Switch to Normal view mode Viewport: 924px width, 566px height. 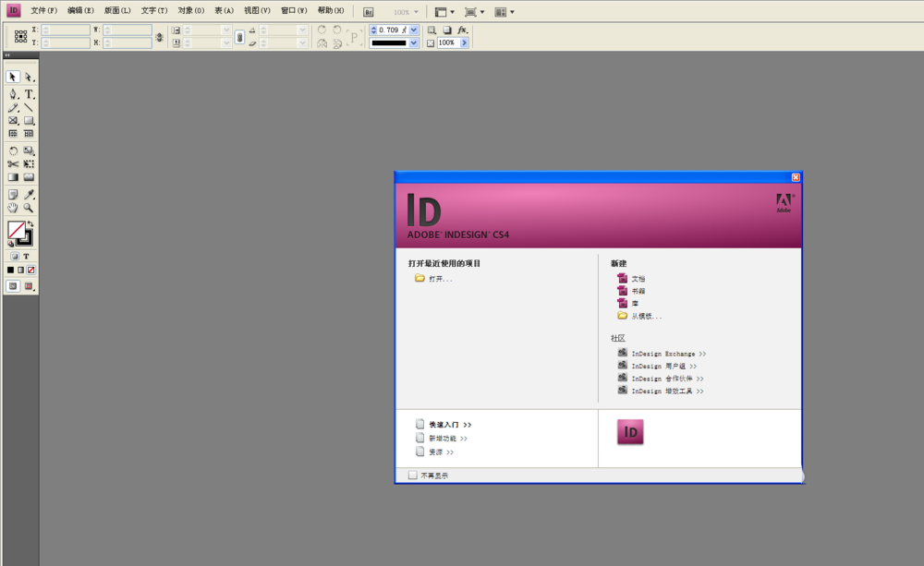pyautogui.click(x=13, y=286)
